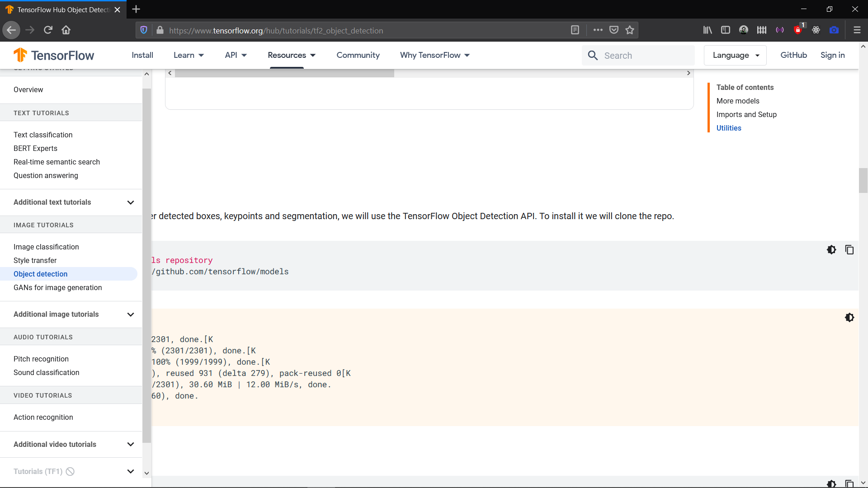Toggle dark mode on the output cell
The image size is (868, 488).
coord(849,318)
